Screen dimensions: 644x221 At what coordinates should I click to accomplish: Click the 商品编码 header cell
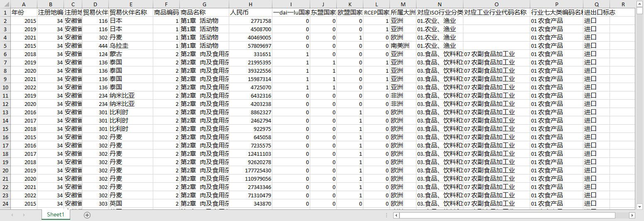point(166,12)
